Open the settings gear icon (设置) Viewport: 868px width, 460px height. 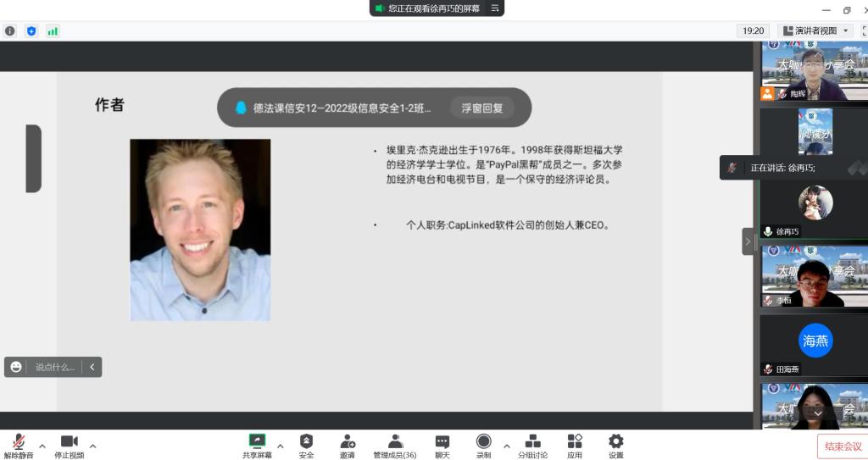pos(616,442)
